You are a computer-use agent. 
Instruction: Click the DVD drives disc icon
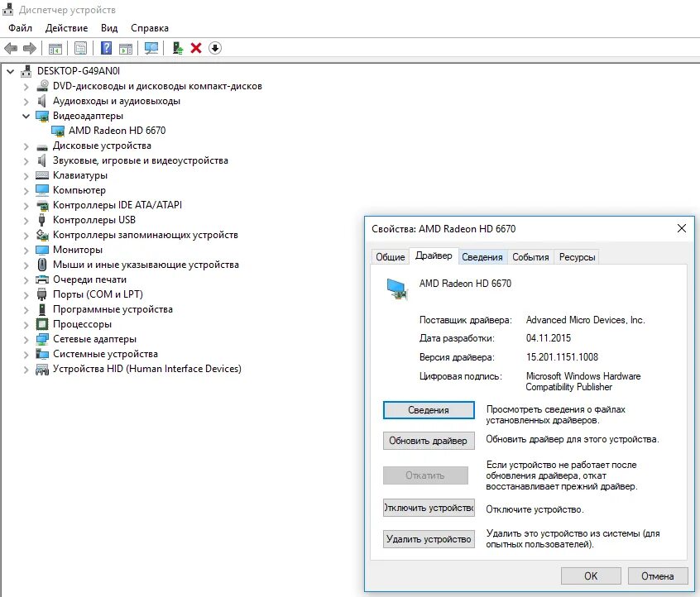(x=42, y=86)
